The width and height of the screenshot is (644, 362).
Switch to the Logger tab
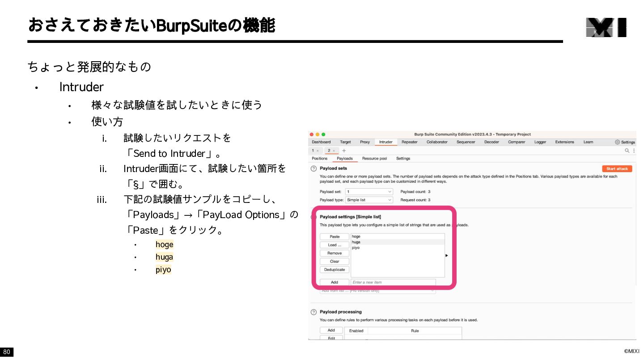pos(540,142)
